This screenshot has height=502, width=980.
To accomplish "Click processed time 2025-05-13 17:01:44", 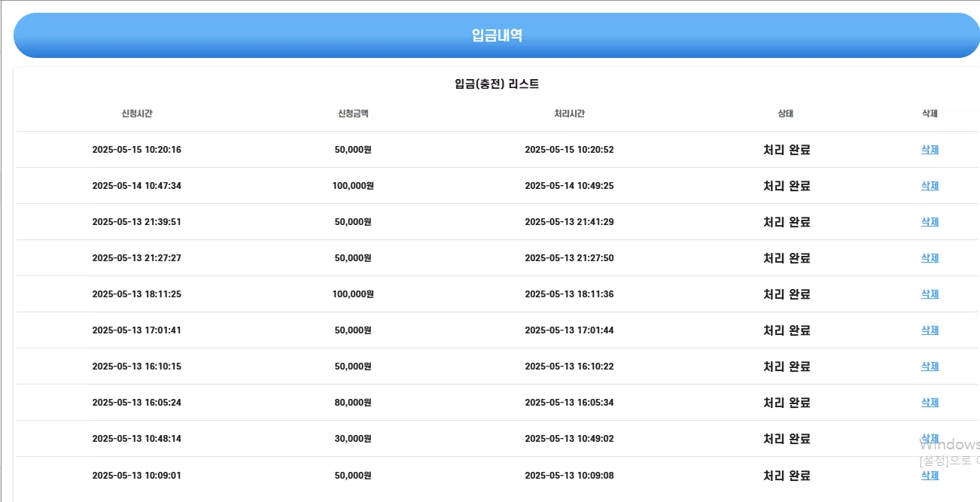I will 569,330.
